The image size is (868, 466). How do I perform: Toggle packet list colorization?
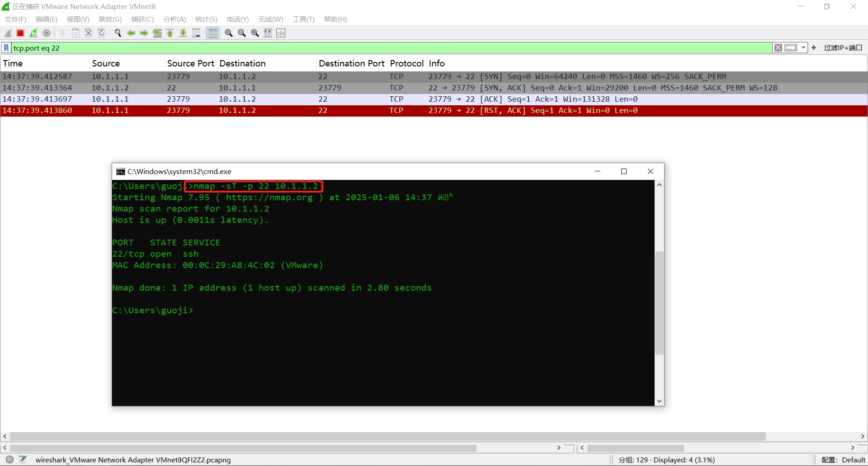[212, 33]
